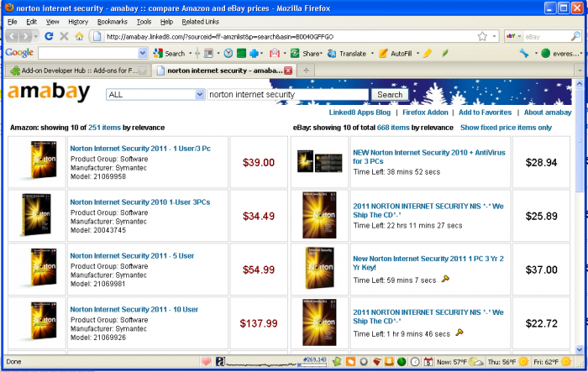588x372 pixels.
Task: Click Show fixed price items only
Action: point(506,128)
